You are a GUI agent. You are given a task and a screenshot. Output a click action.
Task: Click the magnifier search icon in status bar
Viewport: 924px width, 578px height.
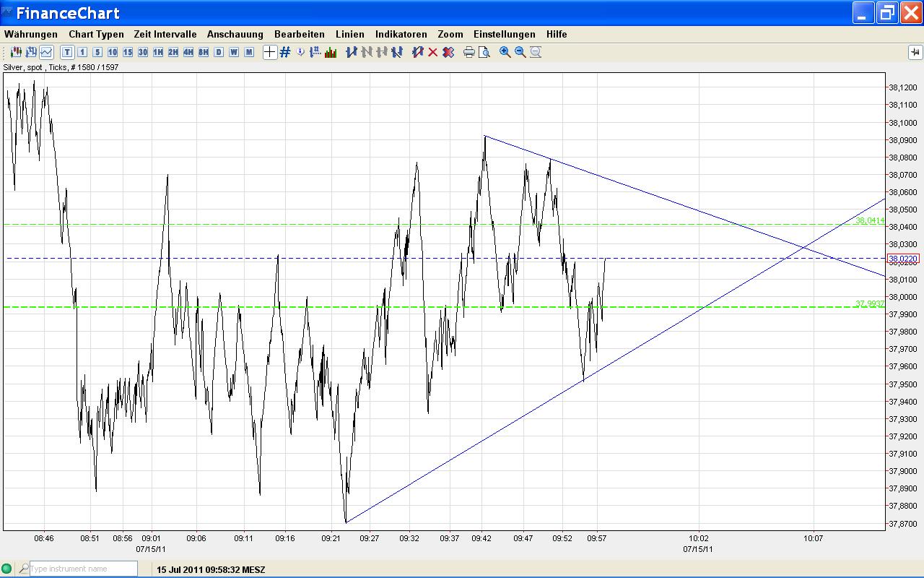pos(24,569)
